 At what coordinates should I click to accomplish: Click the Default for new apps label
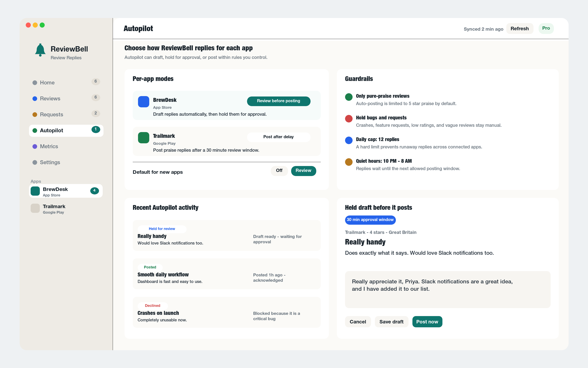pos(158,172)
